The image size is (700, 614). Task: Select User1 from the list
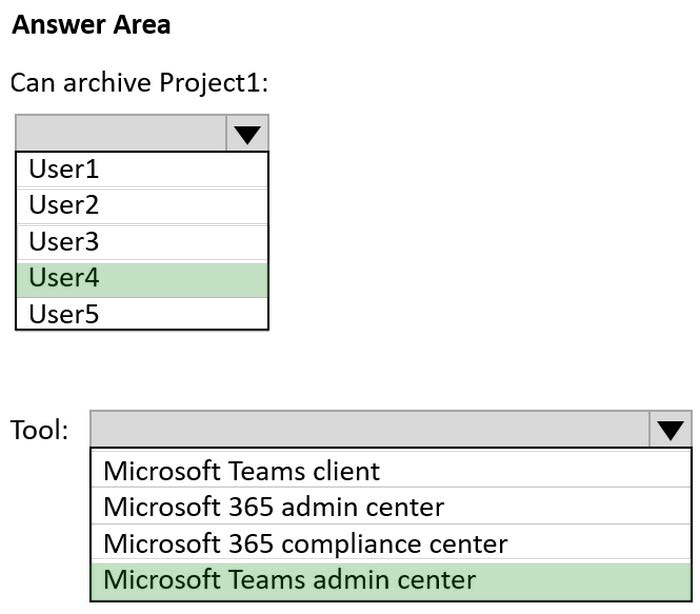point(142,170)
